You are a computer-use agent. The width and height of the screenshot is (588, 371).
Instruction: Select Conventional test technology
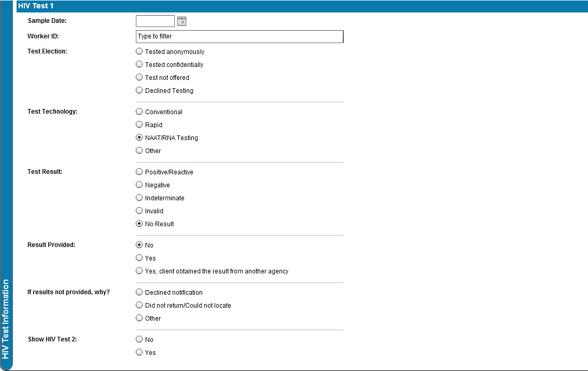[139, 112]
